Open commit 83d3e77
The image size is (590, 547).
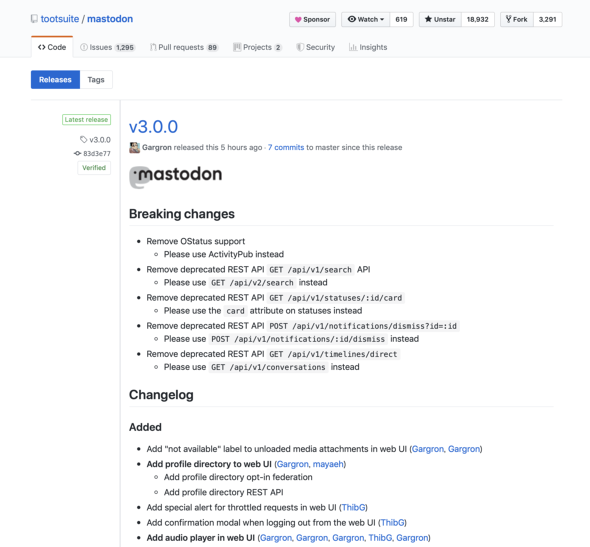coord(93,153)
